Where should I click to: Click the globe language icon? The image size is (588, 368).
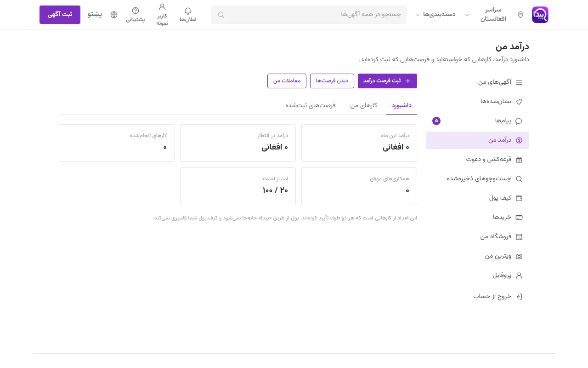click(x=114, y=15)
